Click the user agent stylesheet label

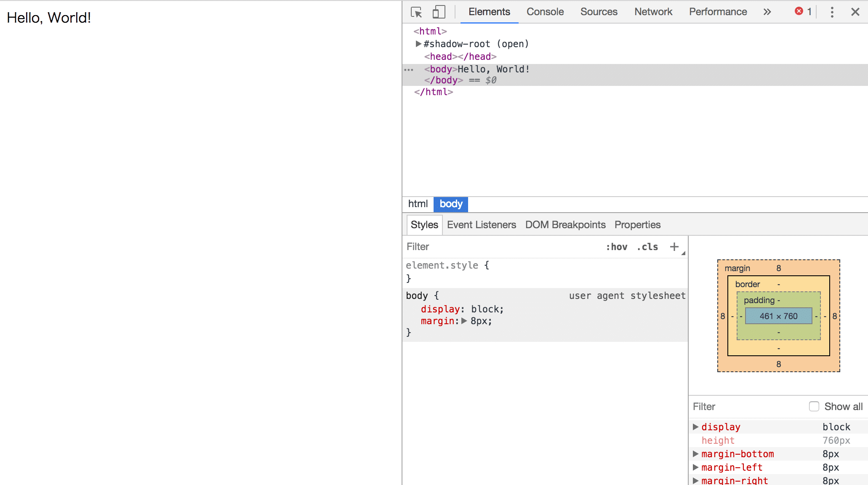pyautogui.click(x=627, y=296)
